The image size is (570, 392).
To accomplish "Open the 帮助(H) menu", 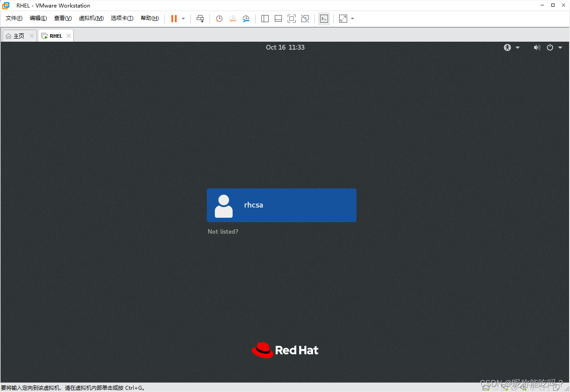I will click(150, 18).
